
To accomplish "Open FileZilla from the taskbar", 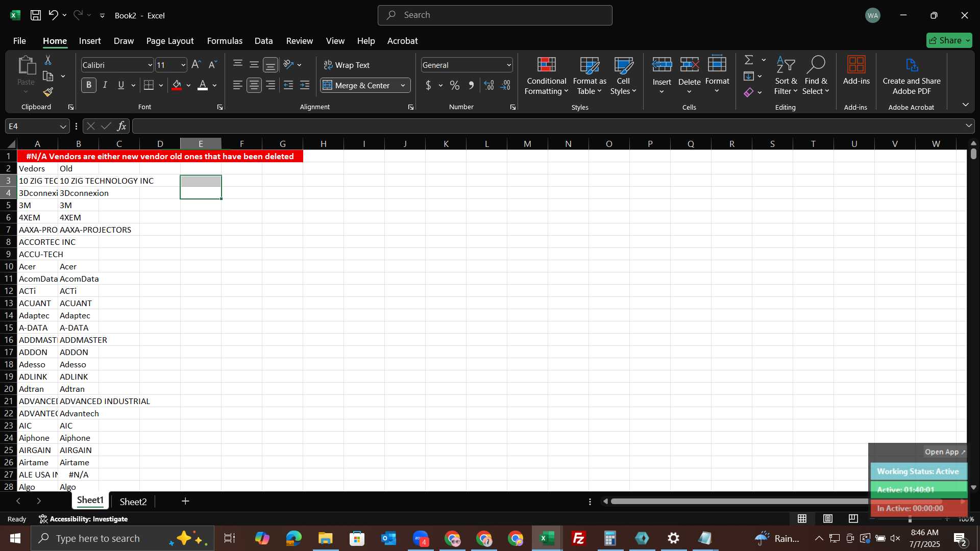I will [x=578, y=538].
